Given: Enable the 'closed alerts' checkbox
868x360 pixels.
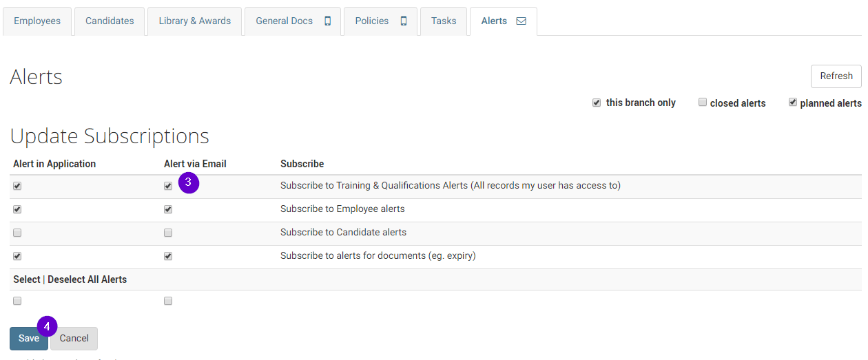Looking at the screenshot, I should point(703,102).
